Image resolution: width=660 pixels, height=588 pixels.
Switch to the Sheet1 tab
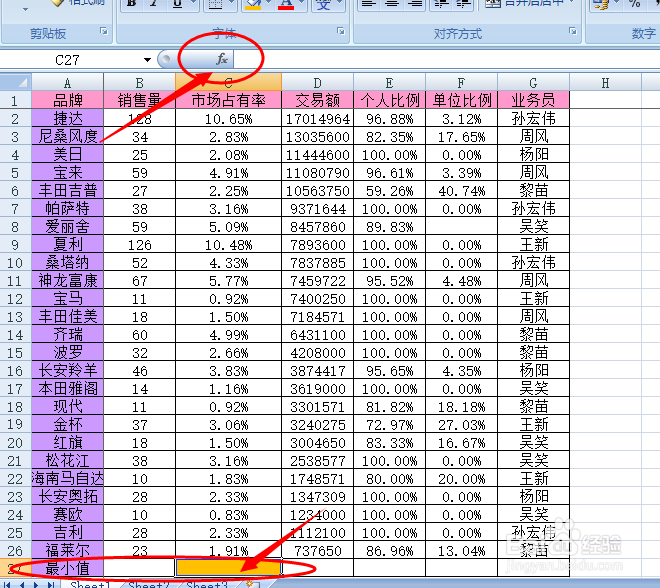[90, 584]
